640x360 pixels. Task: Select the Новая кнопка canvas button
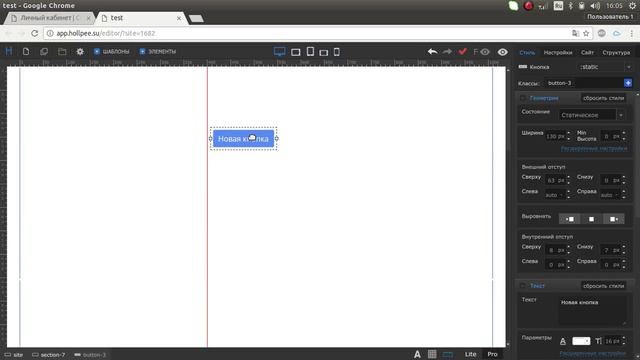(244, 139)
